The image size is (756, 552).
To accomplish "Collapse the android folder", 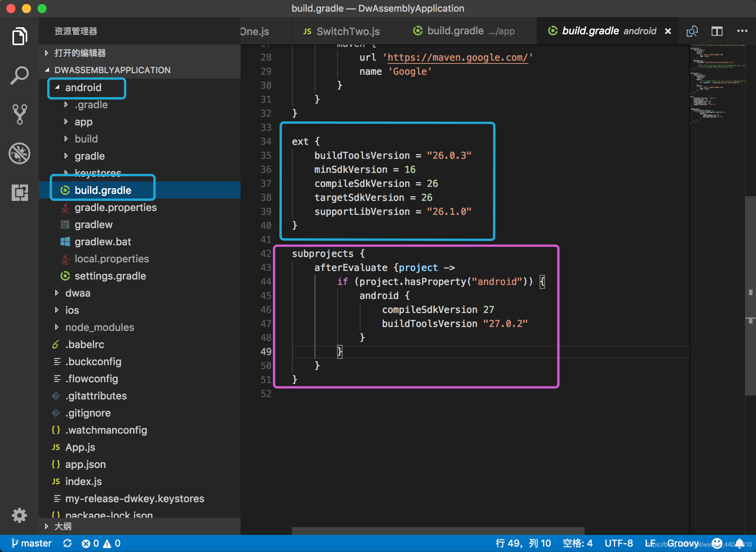I will 140,87.
